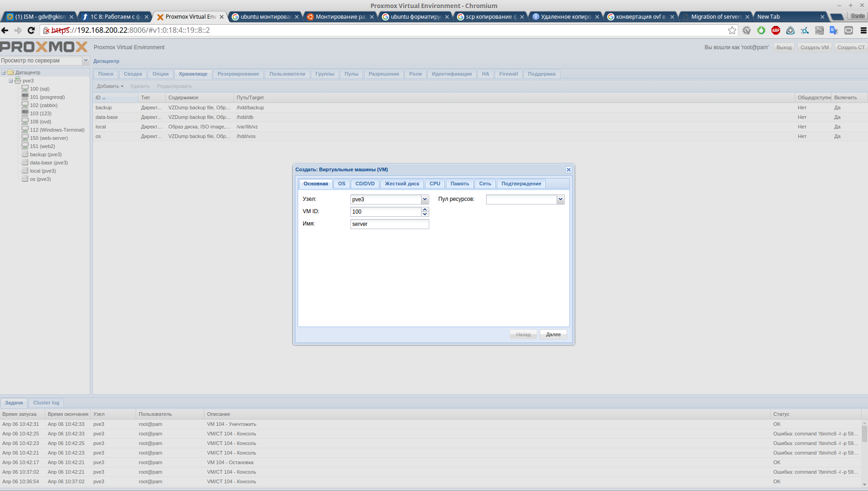Open the server view dropdown
Viewport: 868px width, 491px height.
[86, 61]
